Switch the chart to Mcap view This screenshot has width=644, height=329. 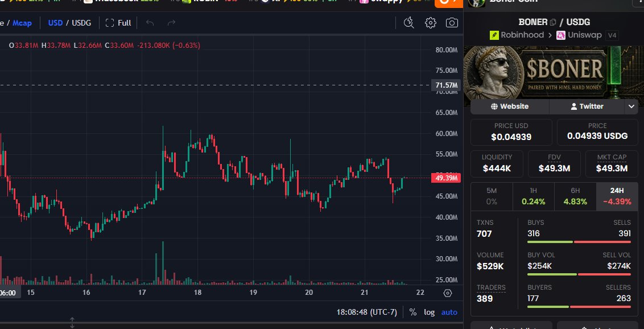(x=22, y=23)
